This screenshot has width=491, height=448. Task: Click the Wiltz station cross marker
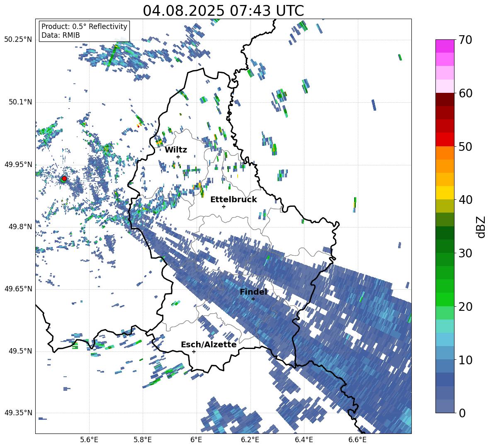pos(178,157)
